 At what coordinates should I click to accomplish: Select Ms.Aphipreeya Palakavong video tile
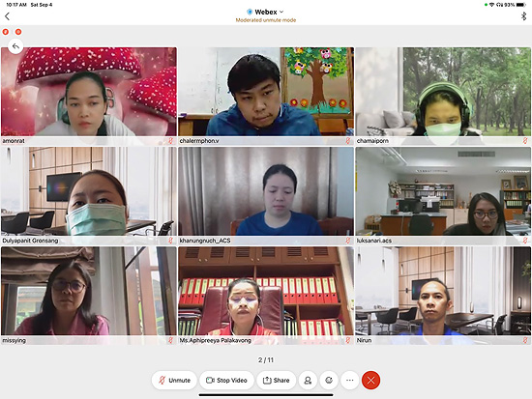(266, 296)
